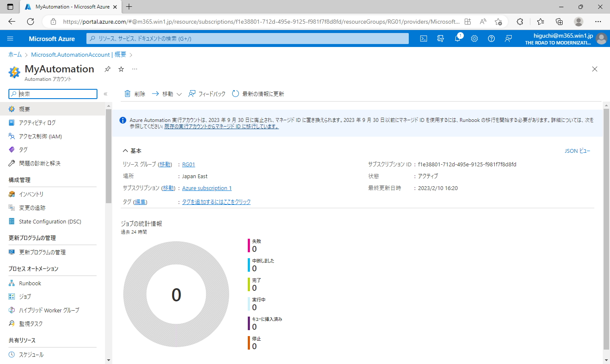Add this page to favorites star icon
The height and width of the screenshot is (364, 610).
498,22
